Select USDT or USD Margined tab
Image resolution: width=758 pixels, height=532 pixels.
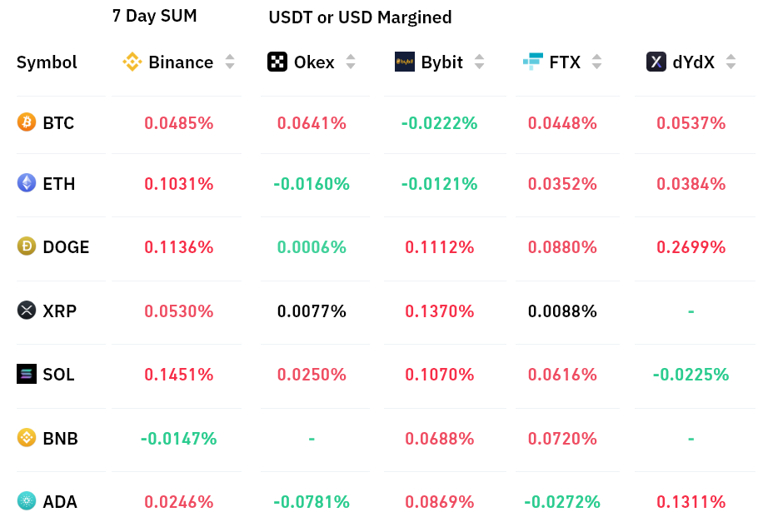[x=360, y=17]
